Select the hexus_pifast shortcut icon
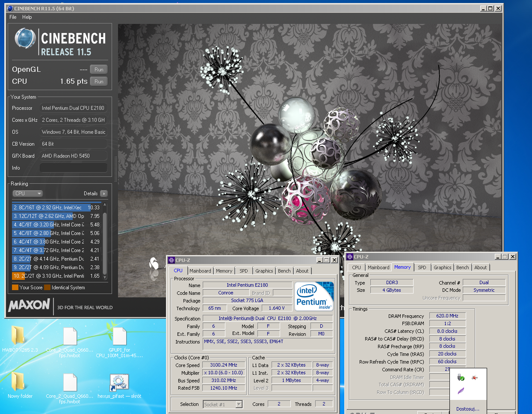Image resolution: width=532 pixels, height=414 pixels. (119, 382)
